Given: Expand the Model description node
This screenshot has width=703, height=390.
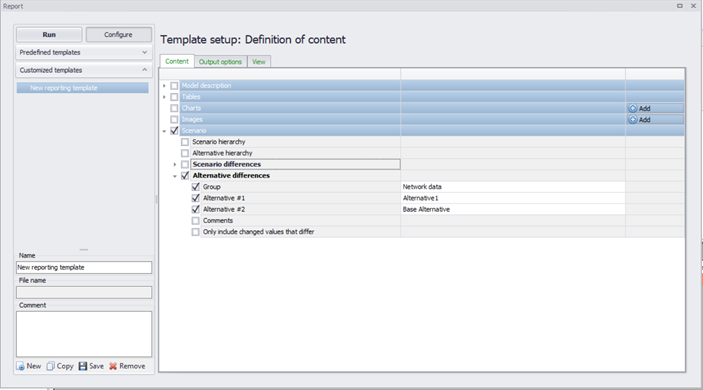Looking at the screenshot, I should click(164, 86).
